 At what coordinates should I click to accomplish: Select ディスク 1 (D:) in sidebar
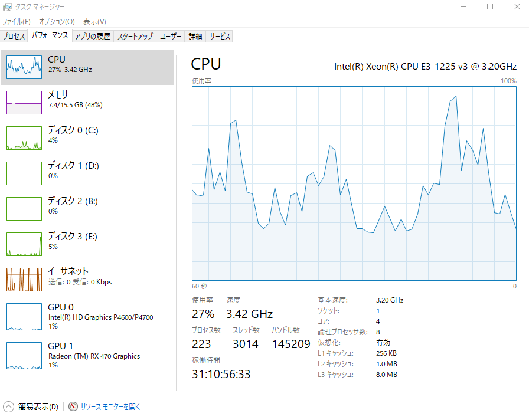[x=87, y=173]
